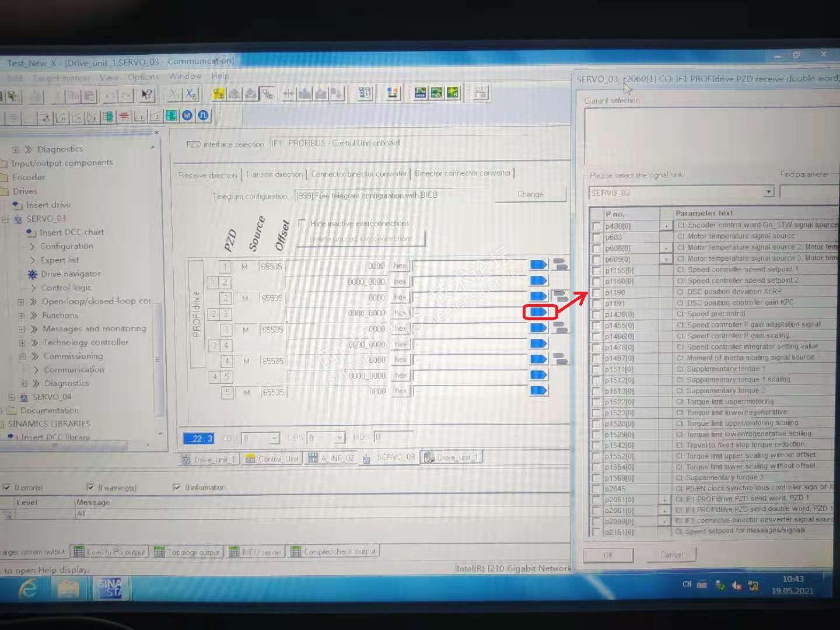Open the file explorer folder on taskbar
The height and width of the screenshot is (630, 840).
tap(69, 589)
